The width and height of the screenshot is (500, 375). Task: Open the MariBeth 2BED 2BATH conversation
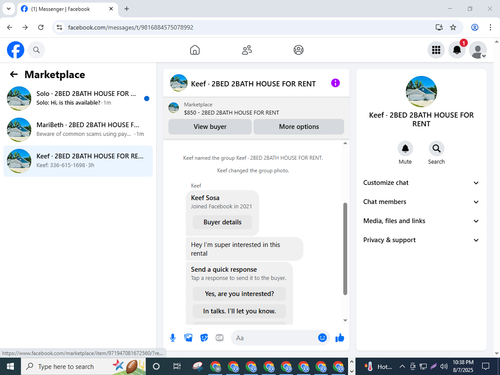click(78, 130)
